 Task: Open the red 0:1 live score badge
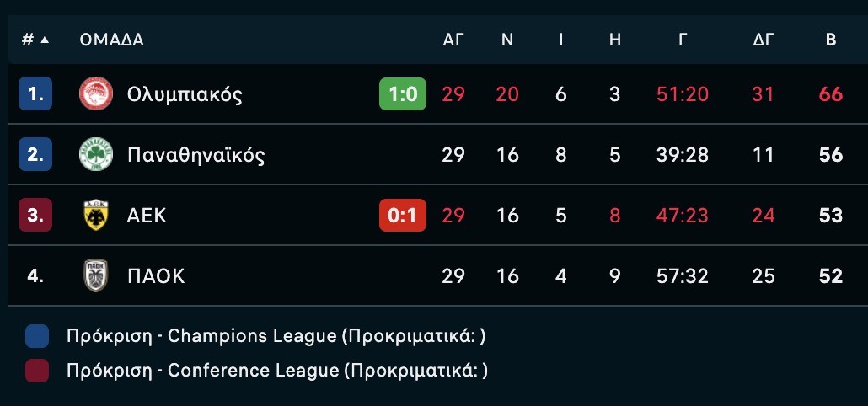(403, 215)
